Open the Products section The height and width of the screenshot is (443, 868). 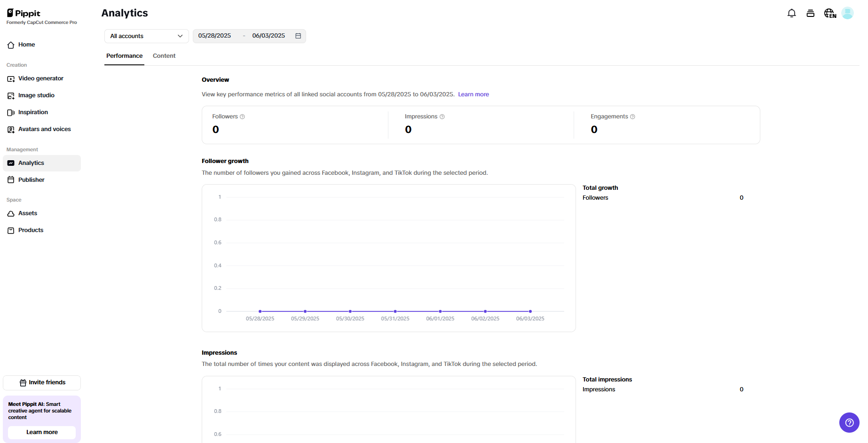pos(31,230)
